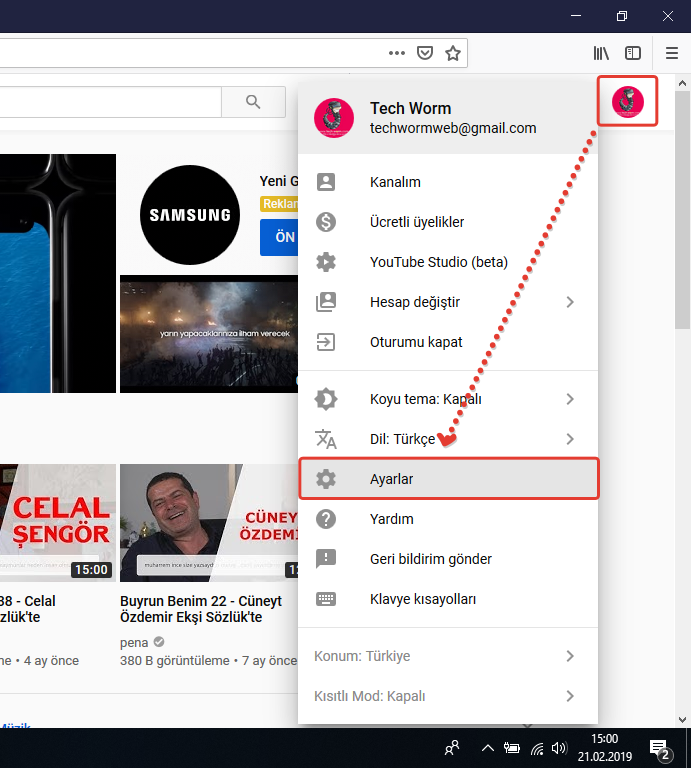Open Windows notification center icon

(660, 748)
